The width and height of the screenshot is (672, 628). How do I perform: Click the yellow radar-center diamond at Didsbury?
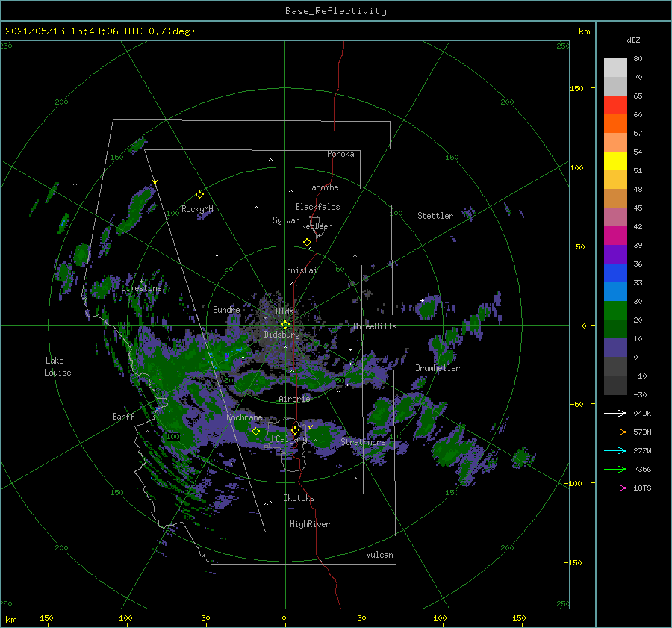pos(285,325)
